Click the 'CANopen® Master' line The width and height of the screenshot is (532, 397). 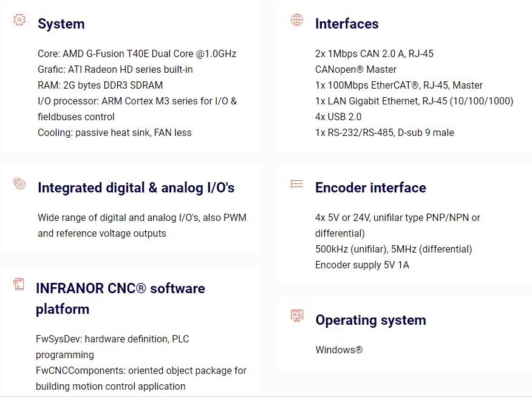[x=355, y=69]
